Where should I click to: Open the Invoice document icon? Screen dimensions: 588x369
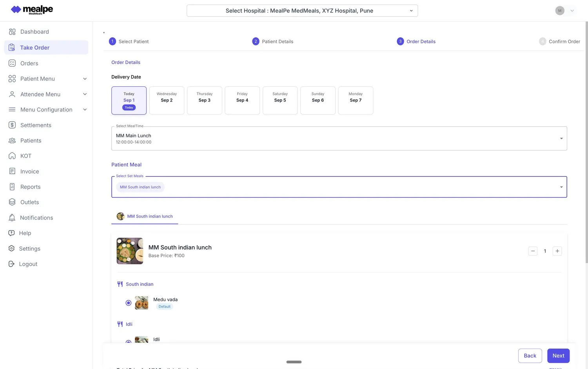tap(12, 171)
